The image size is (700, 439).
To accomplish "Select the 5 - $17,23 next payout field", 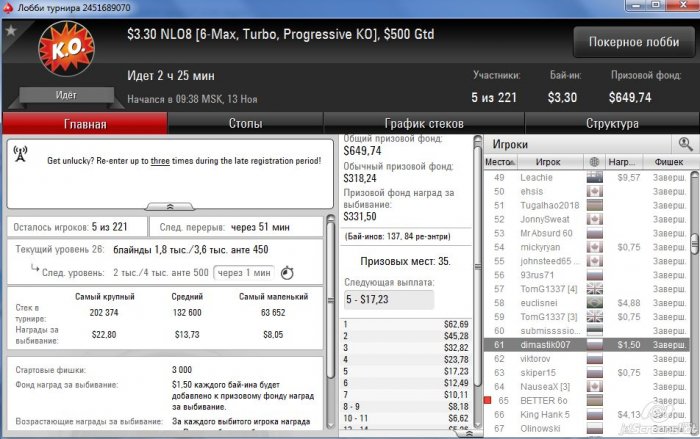I will [x=389, y=300].
